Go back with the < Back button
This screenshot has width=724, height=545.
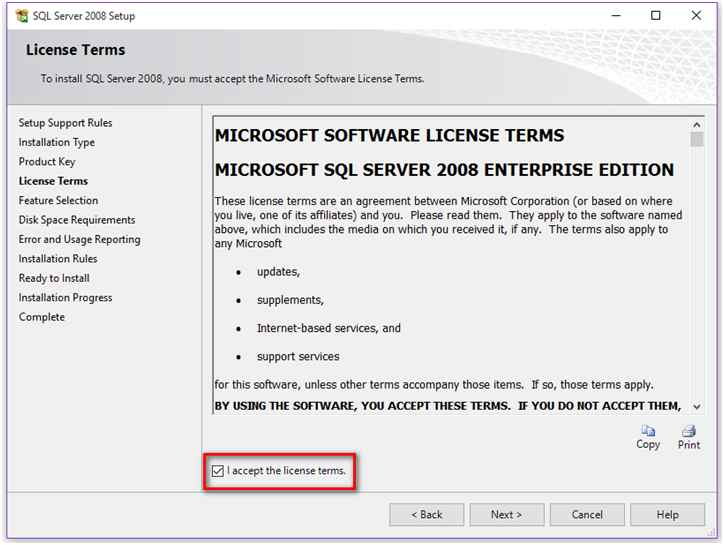click(x=427, y=515)
